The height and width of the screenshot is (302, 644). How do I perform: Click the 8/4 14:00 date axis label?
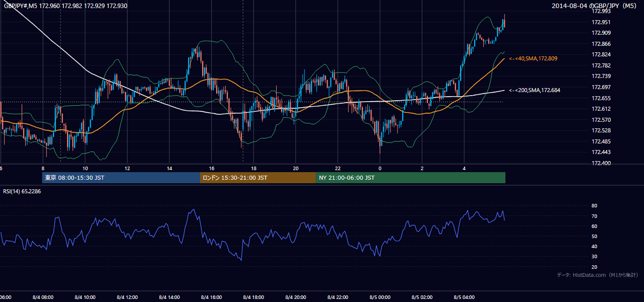[x=169, y=297]
